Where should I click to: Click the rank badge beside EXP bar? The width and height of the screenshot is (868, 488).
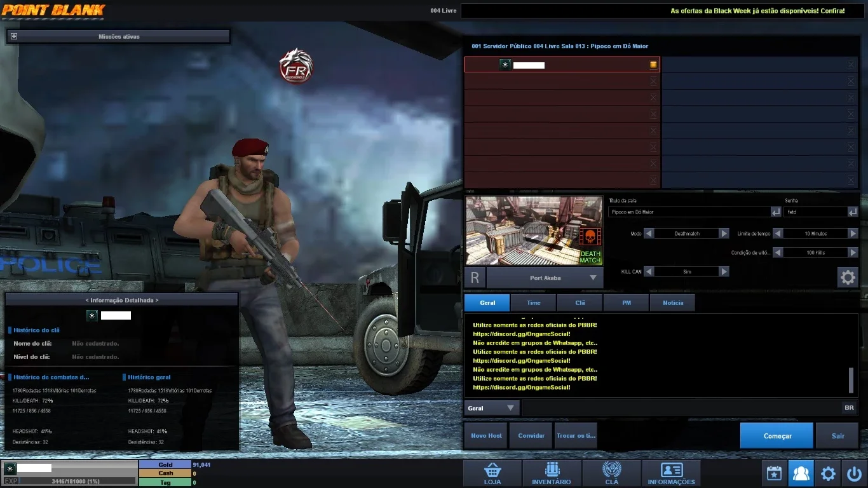(10, 468)
